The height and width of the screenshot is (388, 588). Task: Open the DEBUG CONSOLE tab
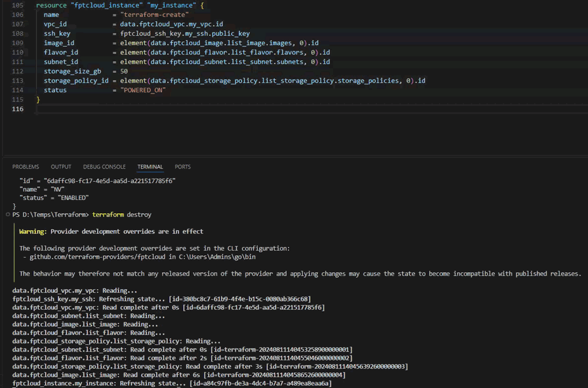coord(104,167)
